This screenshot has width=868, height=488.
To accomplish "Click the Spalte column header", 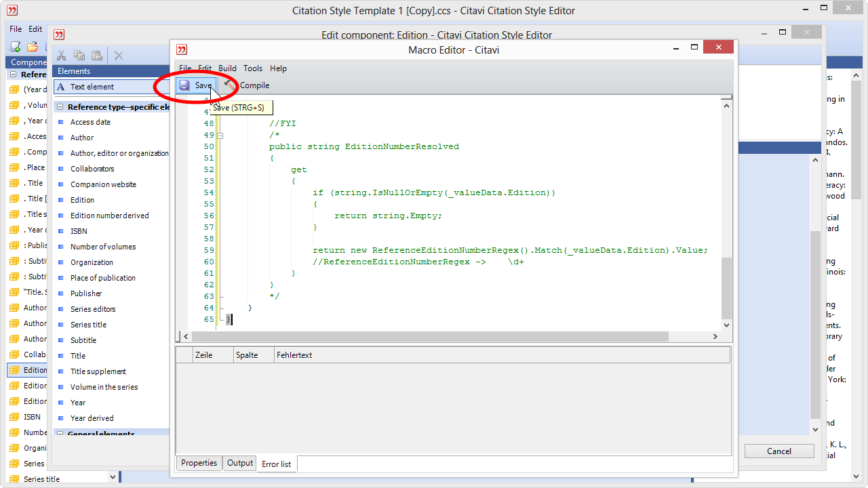I will point(253,355).
